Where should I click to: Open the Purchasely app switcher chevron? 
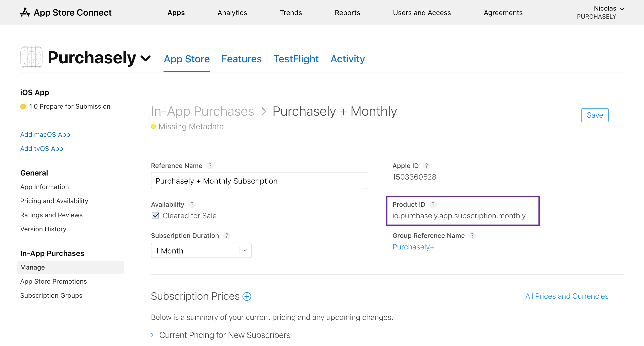point(146,58)
